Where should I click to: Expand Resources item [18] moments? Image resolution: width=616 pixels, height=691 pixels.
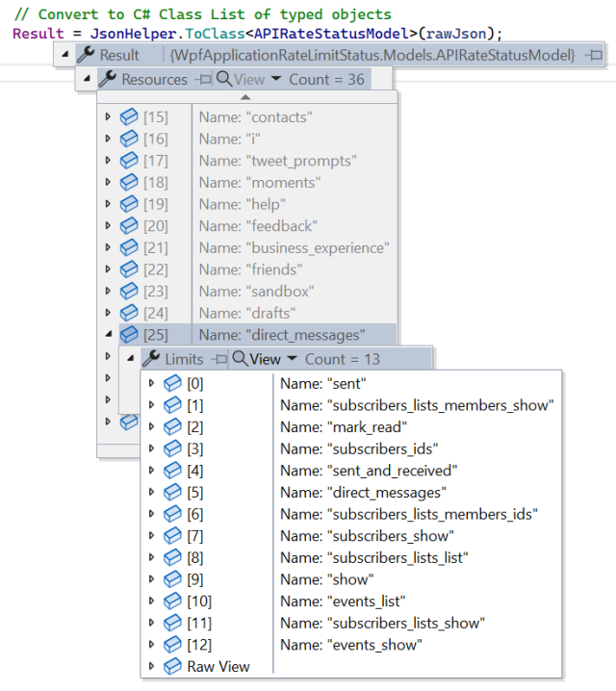(108, 182)
